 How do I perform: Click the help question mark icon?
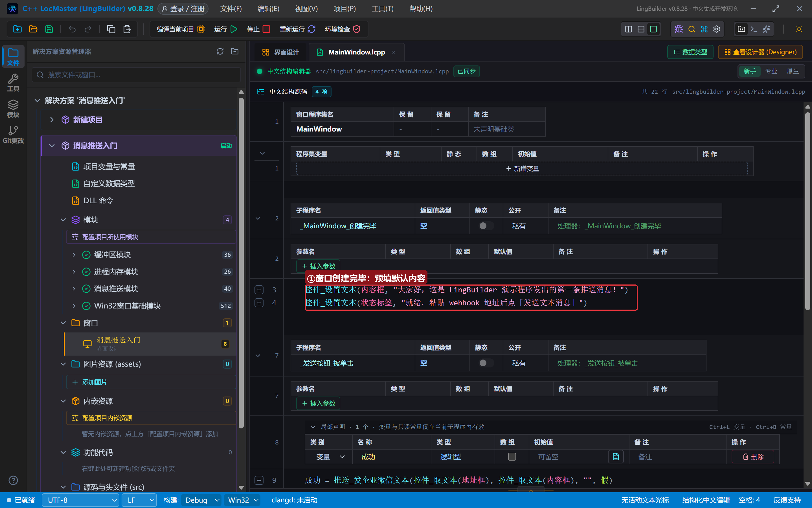(x=13, y=480)
